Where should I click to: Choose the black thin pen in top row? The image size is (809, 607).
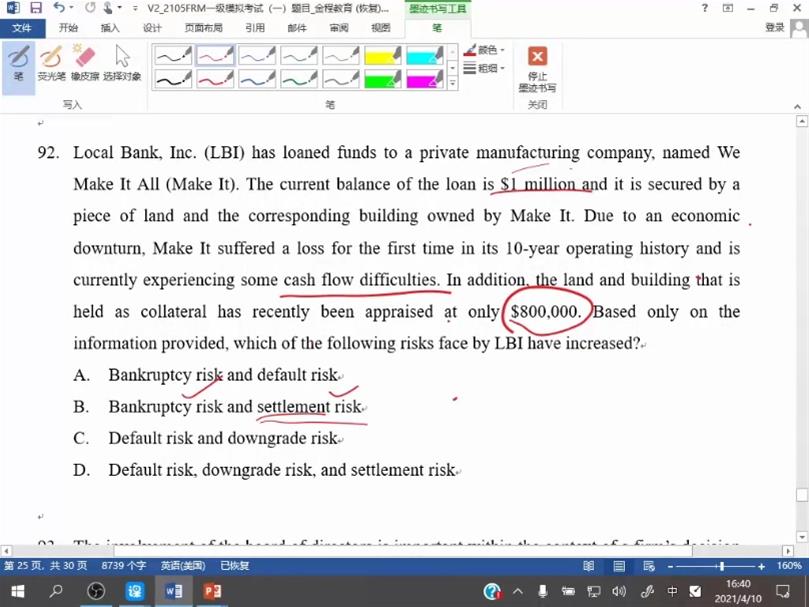[x=173, y=55]
